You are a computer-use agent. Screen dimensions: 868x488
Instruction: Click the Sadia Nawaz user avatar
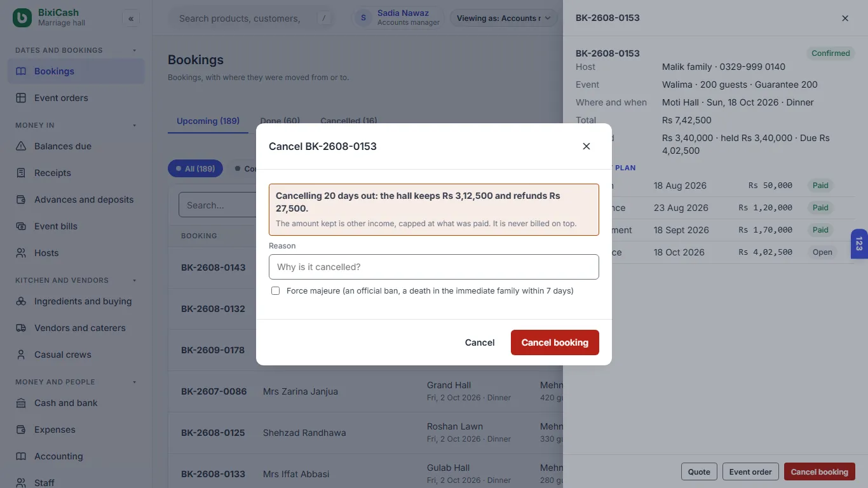click(x=363, y=18)
